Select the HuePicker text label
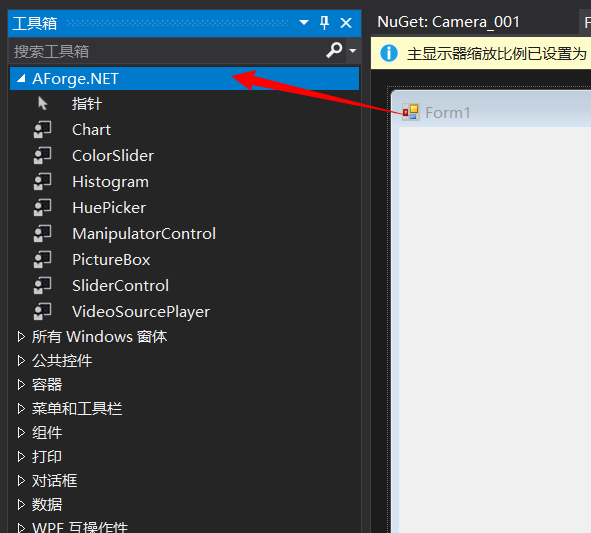Screen dimensions: 591x533 pos(109,208)
